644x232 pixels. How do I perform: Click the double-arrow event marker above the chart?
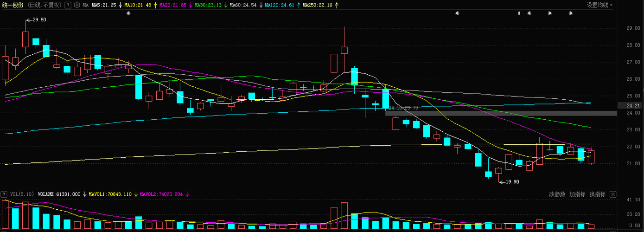click(x=519, y=13)
